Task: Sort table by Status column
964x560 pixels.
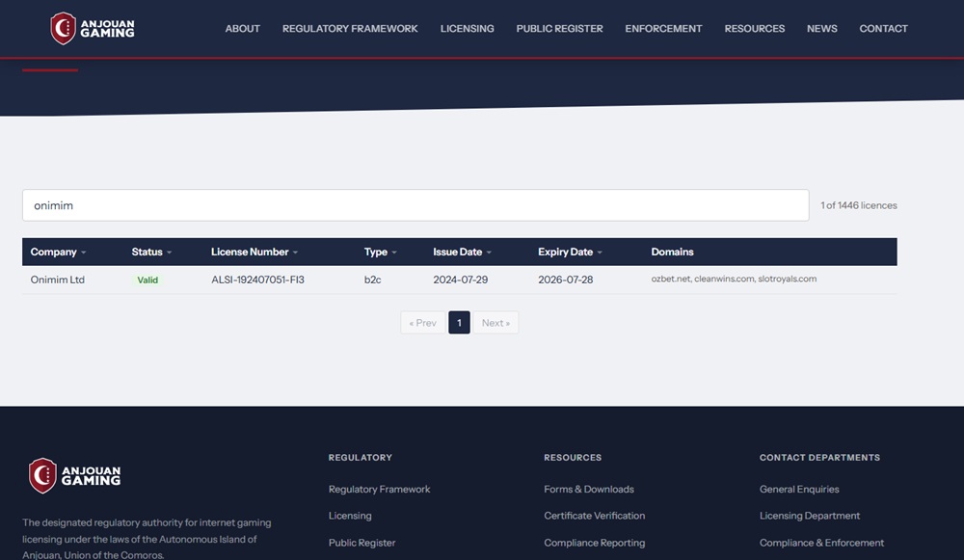Action: click(x=151, y=252)
